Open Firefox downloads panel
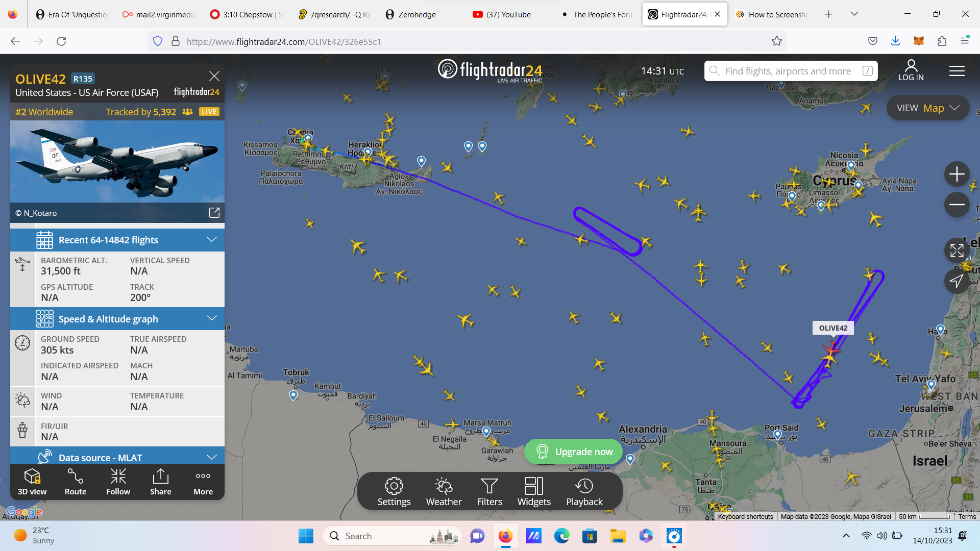This screenshot has height=551, width=980. tap(895, 41)
